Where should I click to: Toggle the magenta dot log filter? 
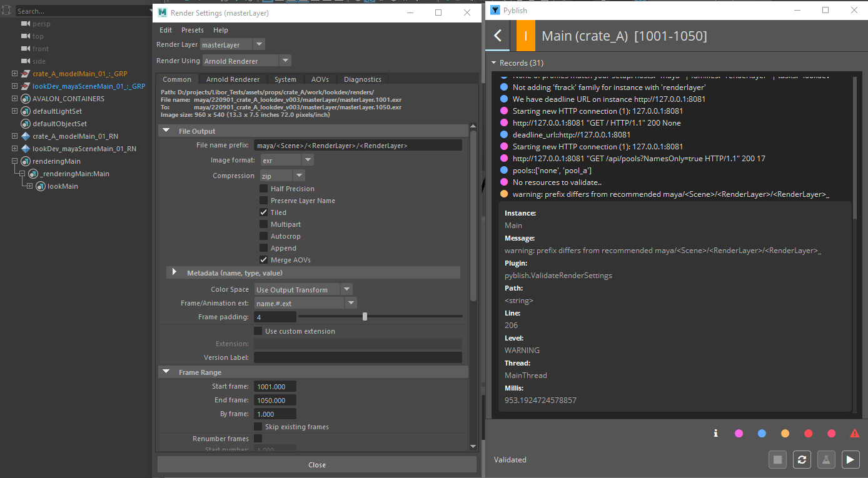pyautogui.click(x=739, y=433)
